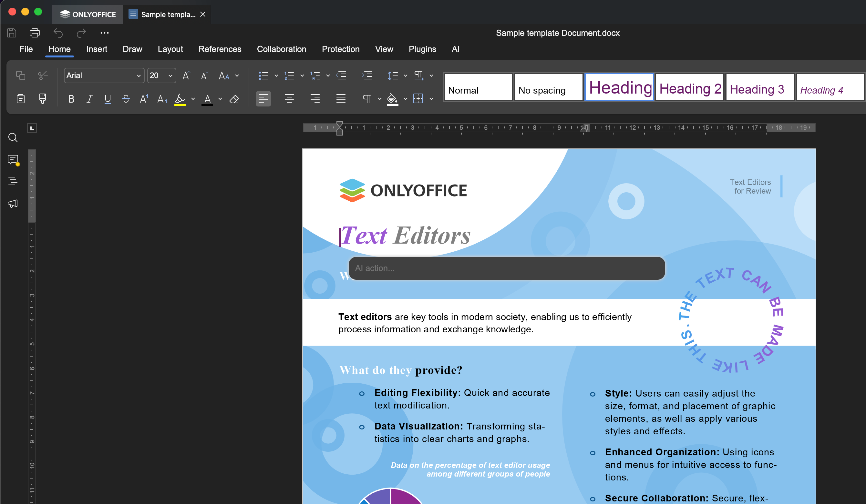The width and height of the screenshot is (866, 504).
Task: Apply the black font color
Action: point(207,99)
